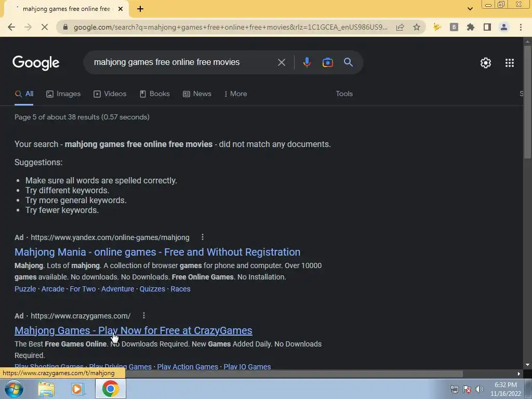Screen dimensions: 532x399
Task: Open the Chrome profile menu
Action: [504, 27]
